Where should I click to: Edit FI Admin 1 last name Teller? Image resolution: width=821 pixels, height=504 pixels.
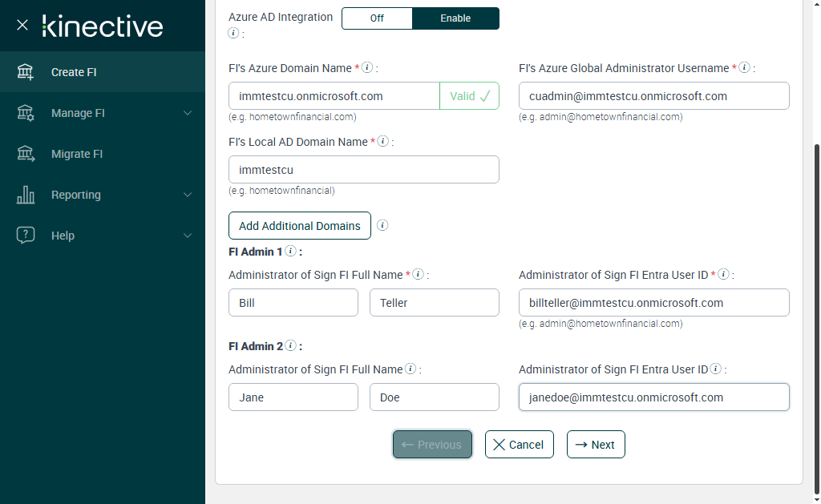[435, 303]
